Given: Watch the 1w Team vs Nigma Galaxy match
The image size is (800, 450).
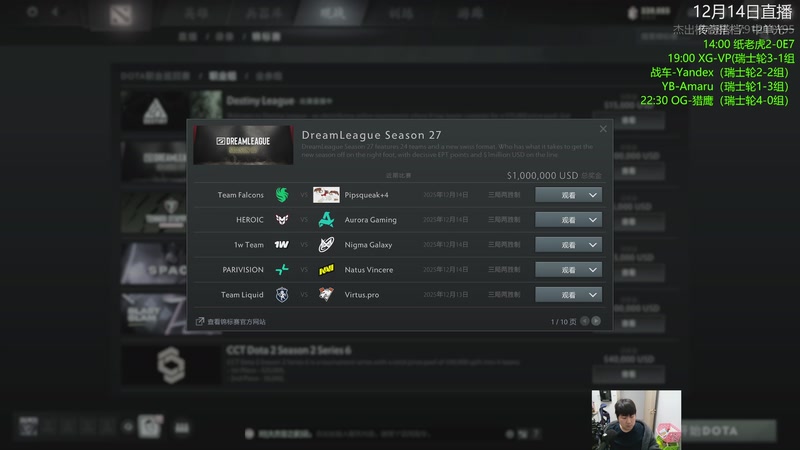Looking at the screenshot, I should pyautogui.click(x=560, y=244).
